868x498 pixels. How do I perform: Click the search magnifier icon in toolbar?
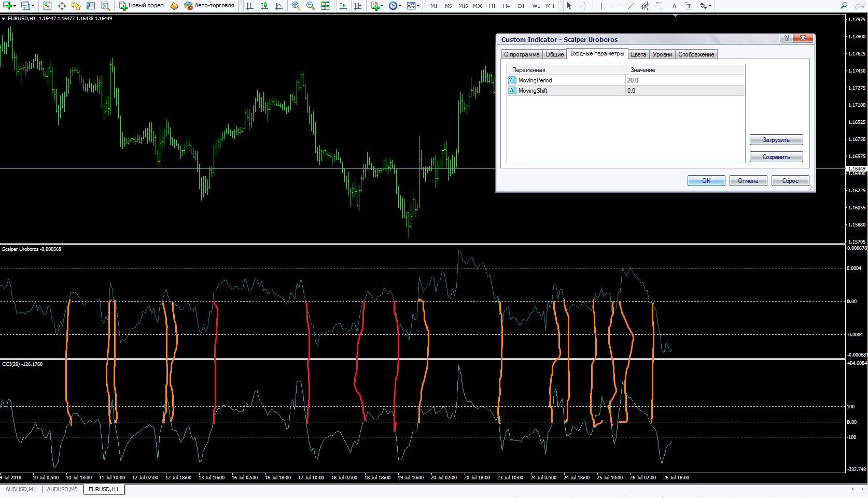point(844,6)
